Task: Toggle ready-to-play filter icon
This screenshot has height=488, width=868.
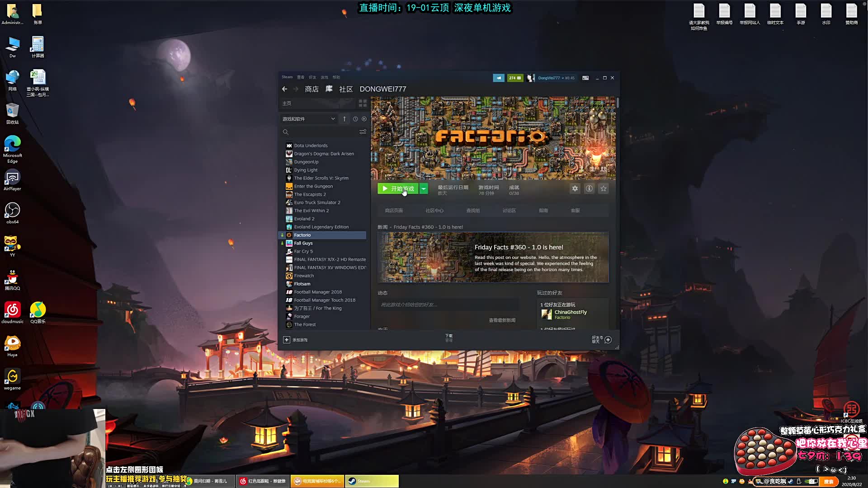Action: click(364, 119)
